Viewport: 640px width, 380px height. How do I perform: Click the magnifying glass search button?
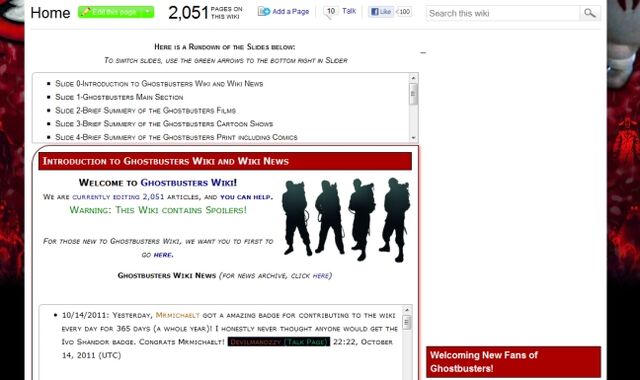590,13
